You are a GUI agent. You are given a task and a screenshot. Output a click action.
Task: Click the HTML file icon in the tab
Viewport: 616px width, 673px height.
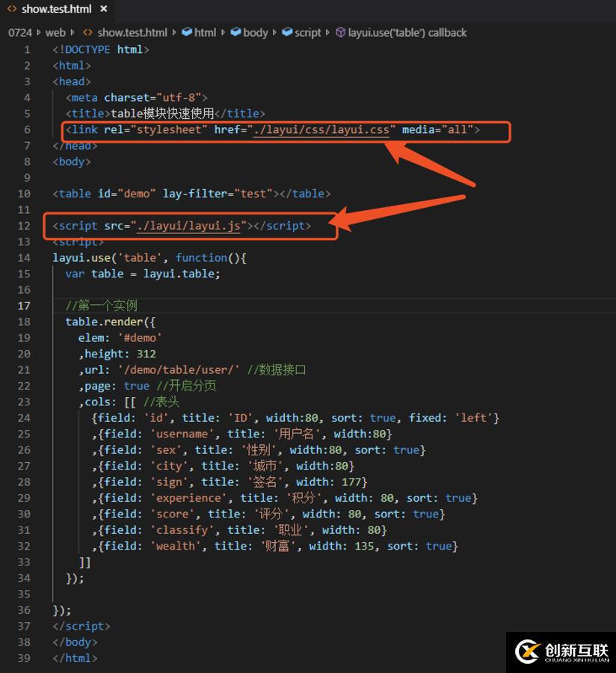pyautogui.click(x=12, y=8)
